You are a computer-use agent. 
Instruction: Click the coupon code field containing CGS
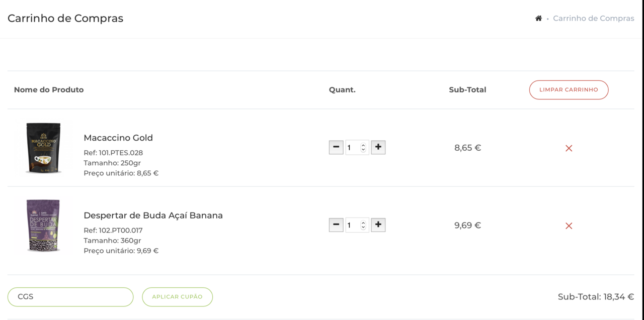70,297
